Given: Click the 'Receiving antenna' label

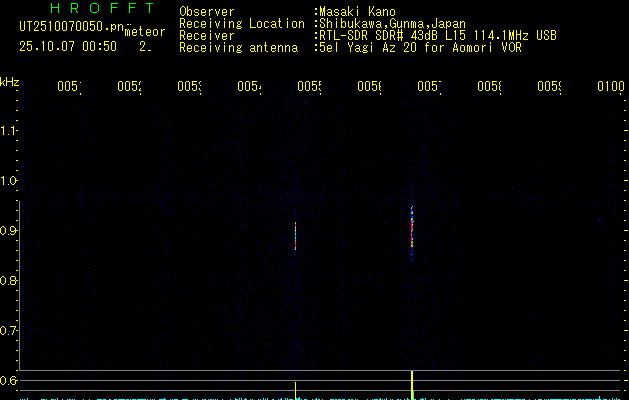Looking at the screenshot, I should [239, 48].
